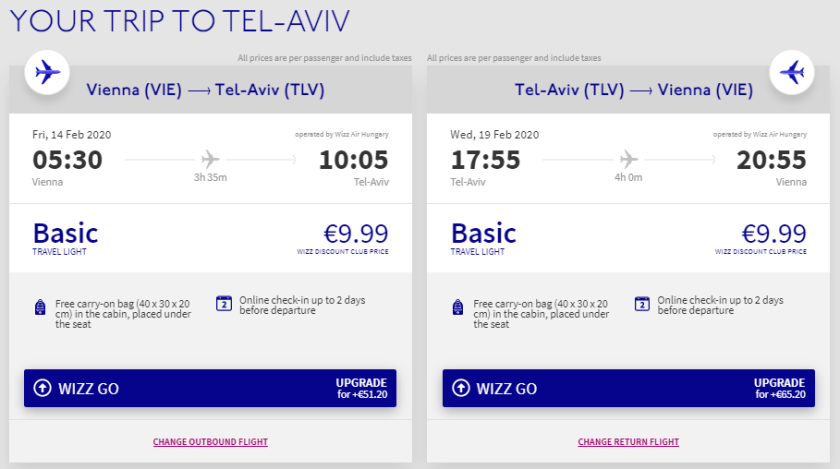Open the Change Return Flight link
This screenshot has height=469, width=840.
point(628,442)
